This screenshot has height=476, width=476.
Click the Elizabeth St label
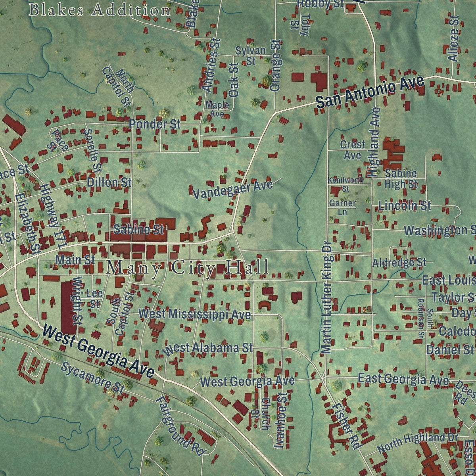[28, 224]
